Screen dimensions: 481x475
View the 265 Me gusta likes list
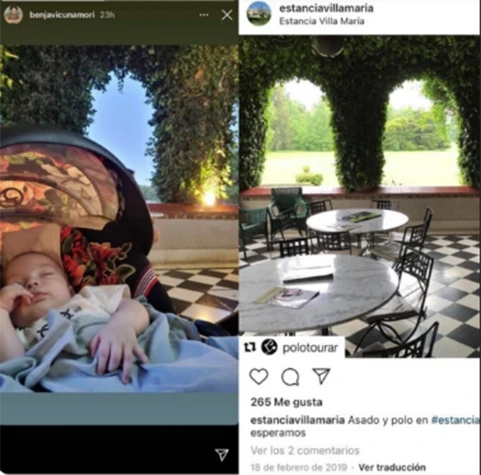pos(286,402)
